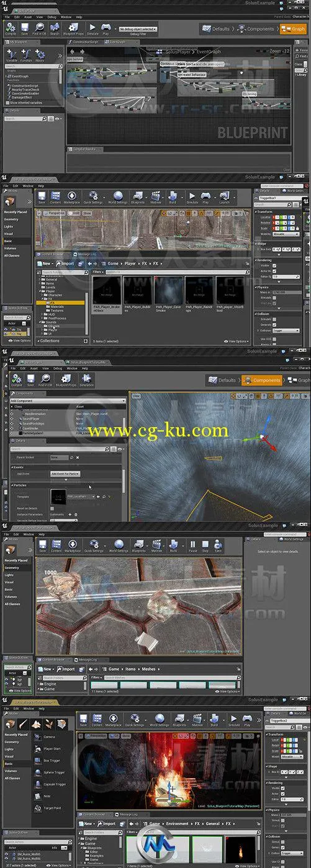Pause the running game in the level editor

(x=192, y=546)
